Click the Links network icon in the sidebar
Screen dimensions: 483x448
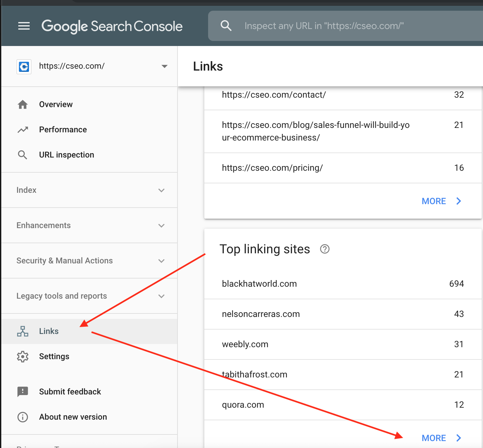(23, 331)
